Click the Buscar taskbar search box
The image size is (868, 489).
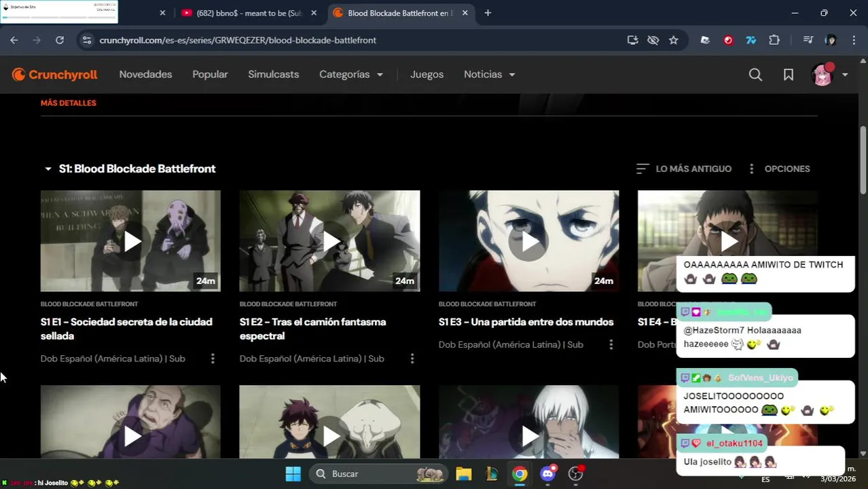click(379, 474)
